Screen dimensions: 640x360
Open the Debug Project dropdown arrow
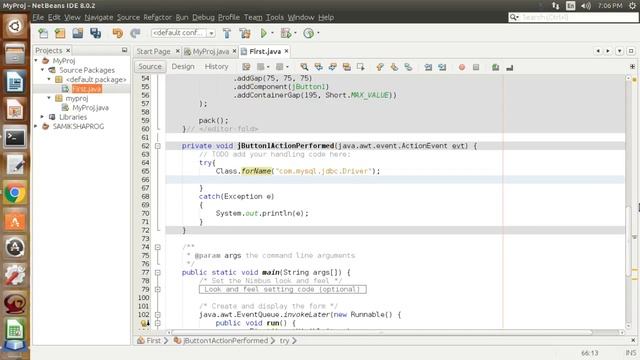pos(295,33)
